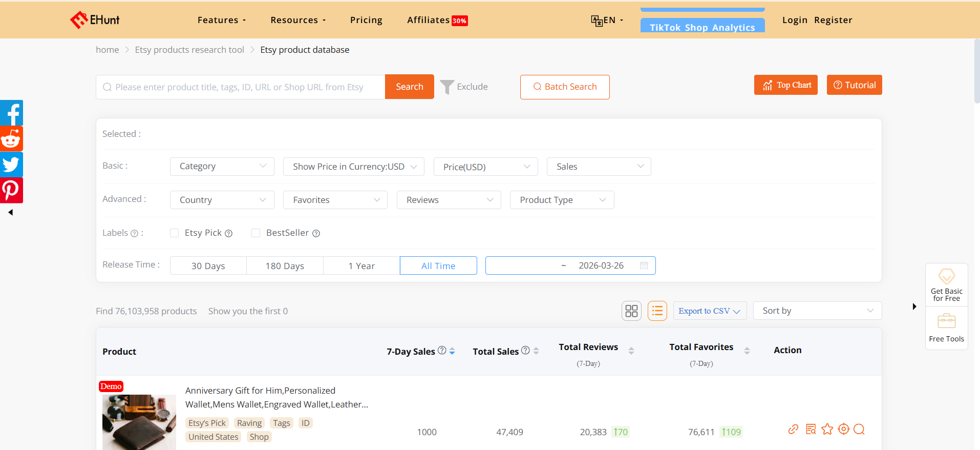Enable the Etsy Pick checkbox
Image resolution: width=980 pixels, height=450 pixels.
(174, 233)
